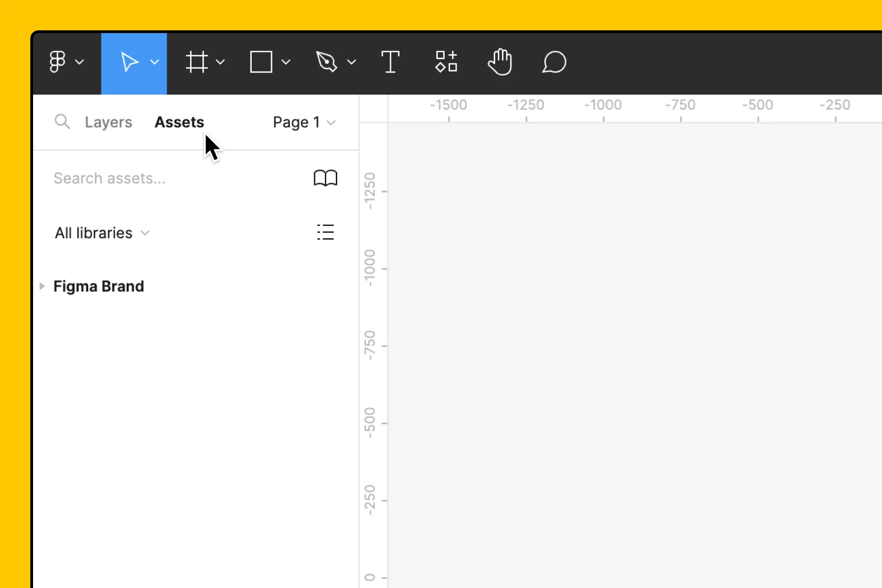The image size is (882, 588).
Task: Expand the Figma main menu
Action: coord(65,62)
